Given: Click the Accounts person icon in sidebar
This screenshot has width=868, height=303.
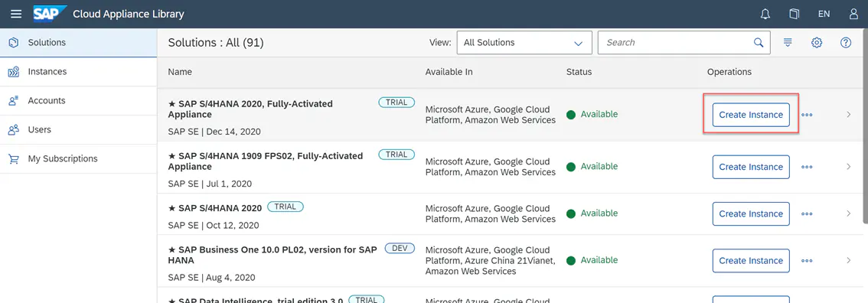Looking at the screenshot, I should (14, 101).
